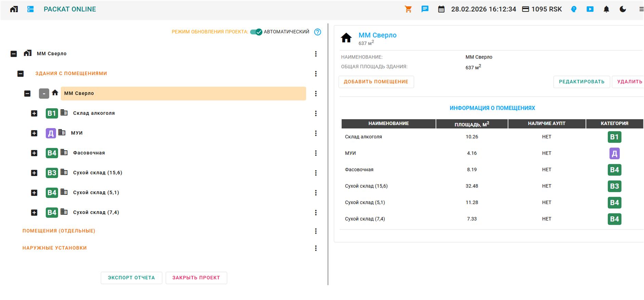Click the home building icon in header

pyautogui.click(x=14, y=9)
